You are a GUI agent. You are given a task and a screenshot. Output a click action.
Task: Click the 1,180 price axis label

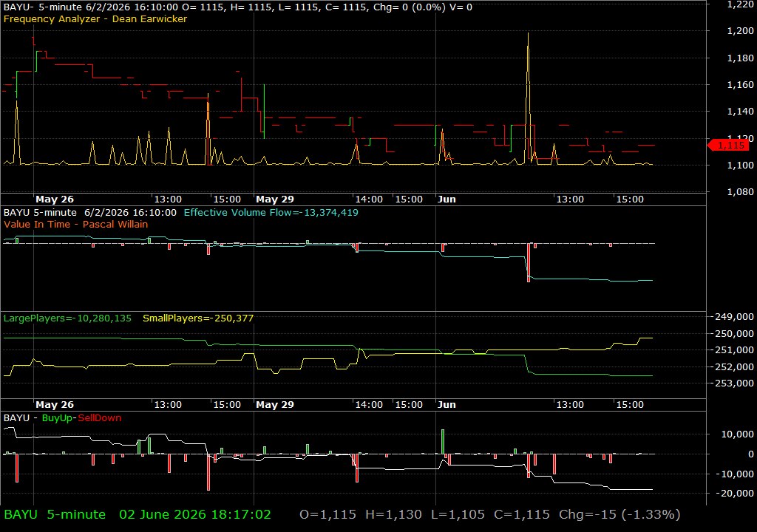click(740, 58)
